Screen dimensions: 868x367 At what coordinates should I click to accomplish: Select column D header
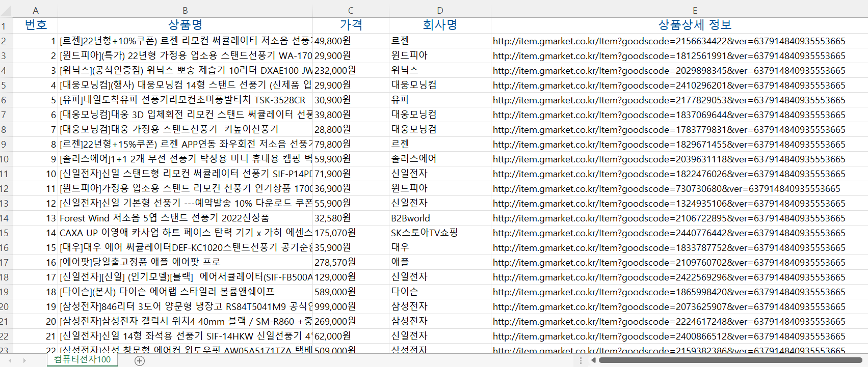440,11
